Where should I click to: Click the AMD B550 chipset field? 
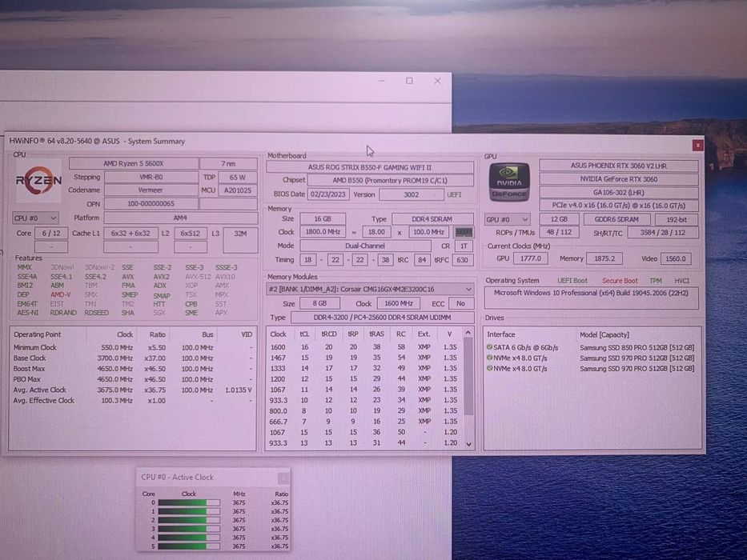390,181
